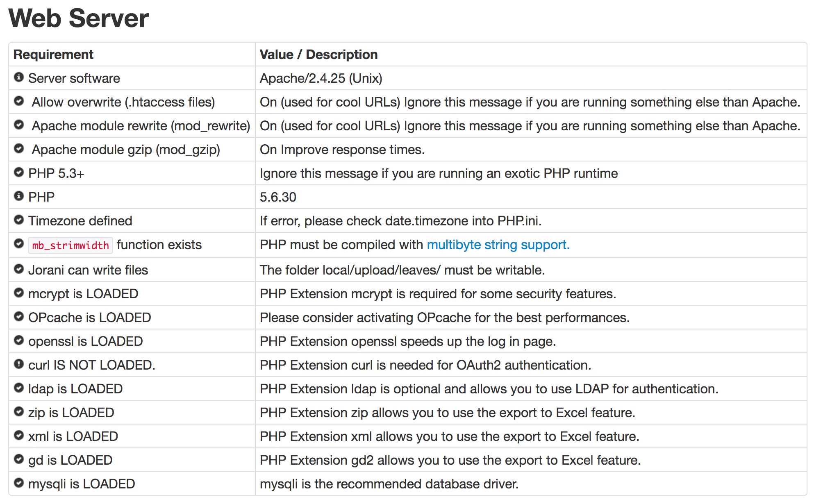814x504 pixels.
Task: Click the info icon next to PHP version row
Action: point(19,196)
